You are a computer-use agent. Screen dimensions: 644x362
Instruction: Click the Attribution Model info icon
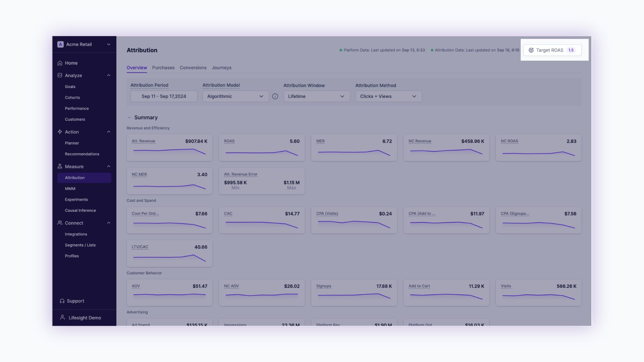pos(275,97)
